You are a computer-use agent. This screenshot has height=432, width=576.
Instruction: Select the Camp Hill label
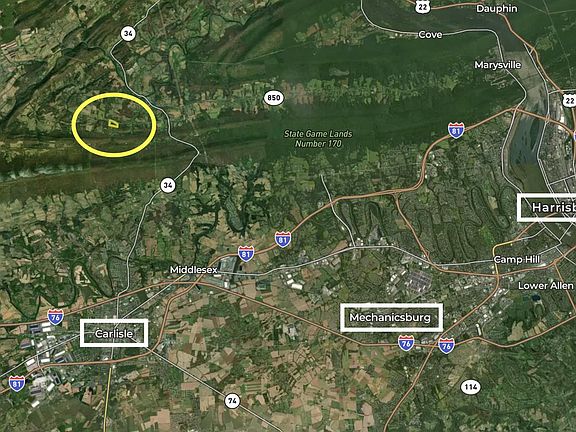[x=516, y=260]
